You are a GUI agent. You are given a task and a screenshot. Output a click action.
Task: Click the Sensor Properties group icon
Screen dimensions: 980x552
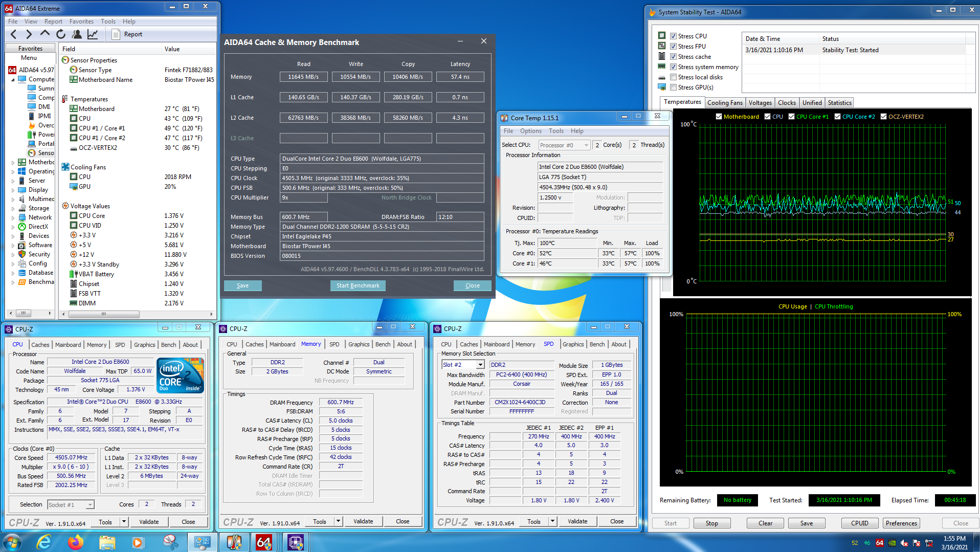pyautogui.click(x=65, y=60)
